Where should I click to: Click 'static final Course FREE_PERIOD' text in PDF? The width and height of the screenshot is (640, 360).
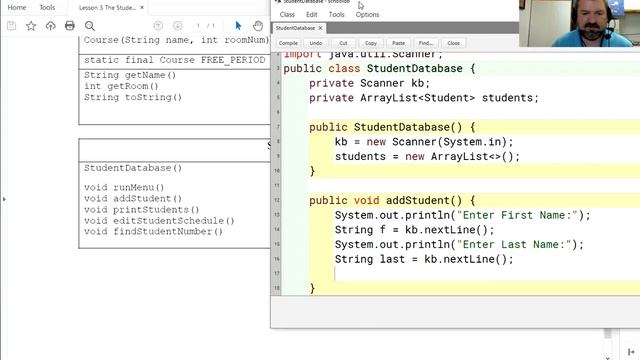tap(175, 60)
